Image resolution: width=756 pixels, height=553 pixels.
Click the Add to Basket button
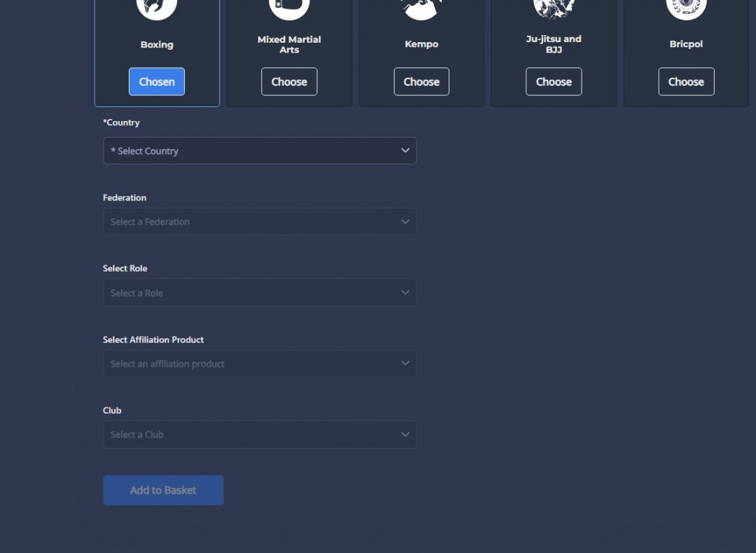click(163, 490)
